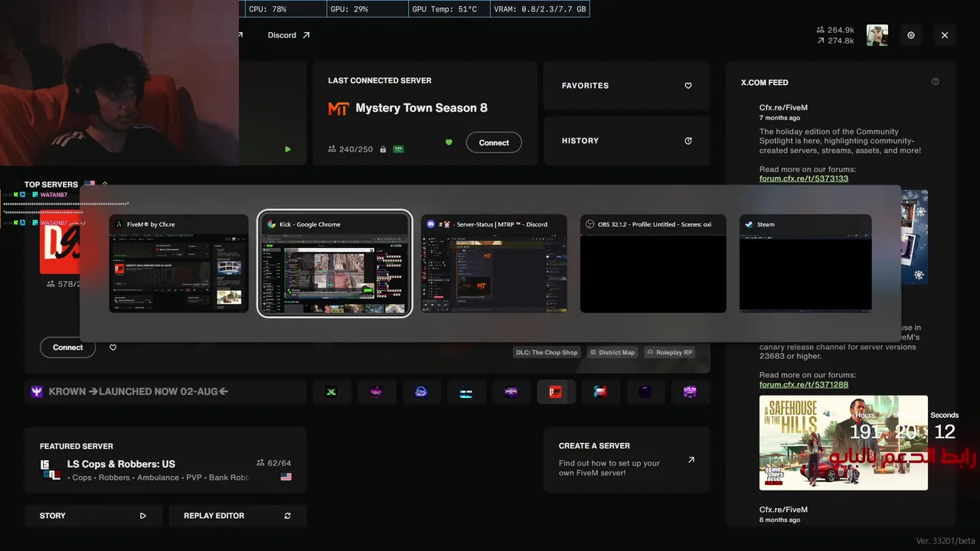The image size is (980, 551).
Task: Click the LS Cops & Robbers server logo
Action: click(x=50, y=469)
